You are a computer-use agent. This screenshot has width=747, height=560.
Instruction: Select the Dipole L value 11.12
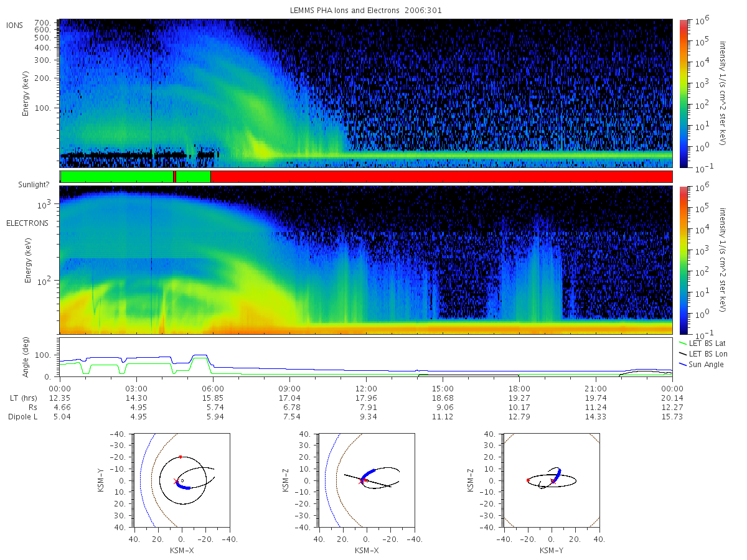pos(443,416)
